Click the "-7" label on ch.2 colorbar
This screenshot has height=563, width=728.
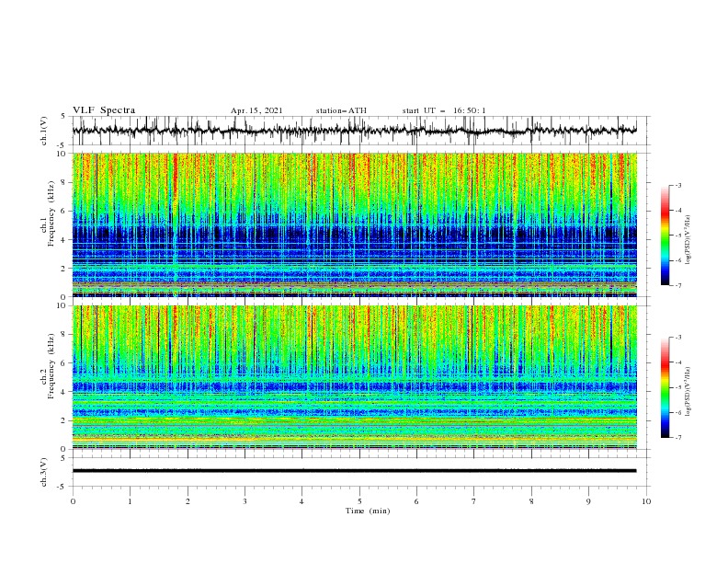pos(677,438)
